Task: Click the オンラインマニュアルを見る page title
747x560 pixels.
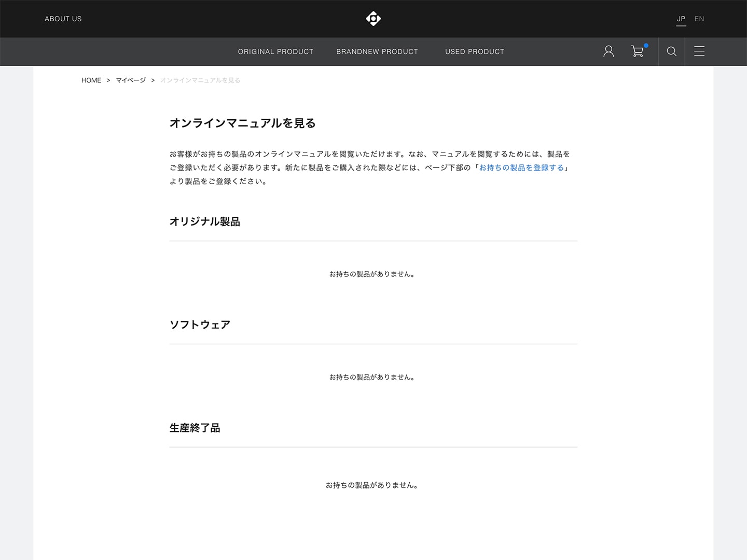Action: coord(242,123)
